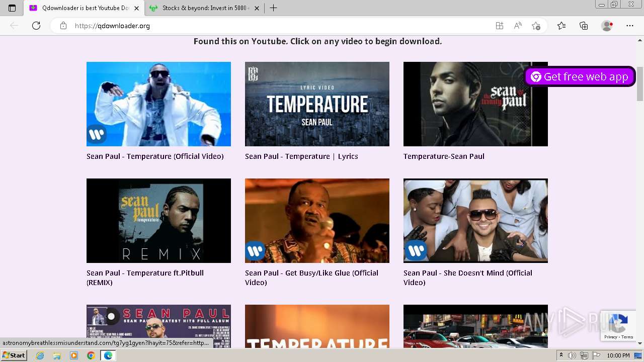Viewport: 644px width, 362px height.
Task: Open Sean Paul Temperature Official Video thumbnail
Action: (x=158, y=104)
